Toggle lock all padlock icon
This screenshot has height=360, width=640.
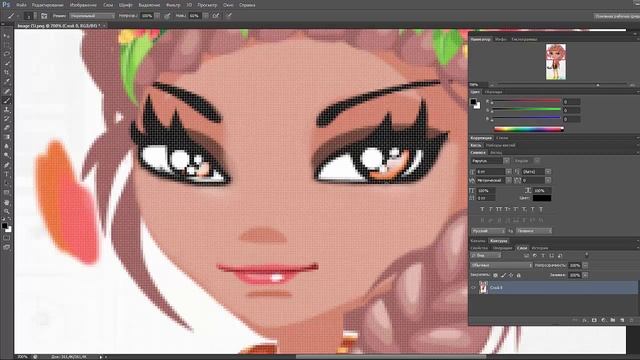pyautogui.click(x=518, y=275)
